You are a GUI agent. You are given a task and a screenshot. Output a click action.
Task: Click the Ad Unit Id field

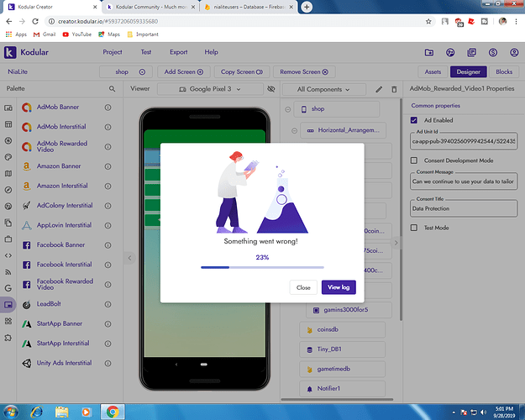pyautogui.click(x=464, y=141)
